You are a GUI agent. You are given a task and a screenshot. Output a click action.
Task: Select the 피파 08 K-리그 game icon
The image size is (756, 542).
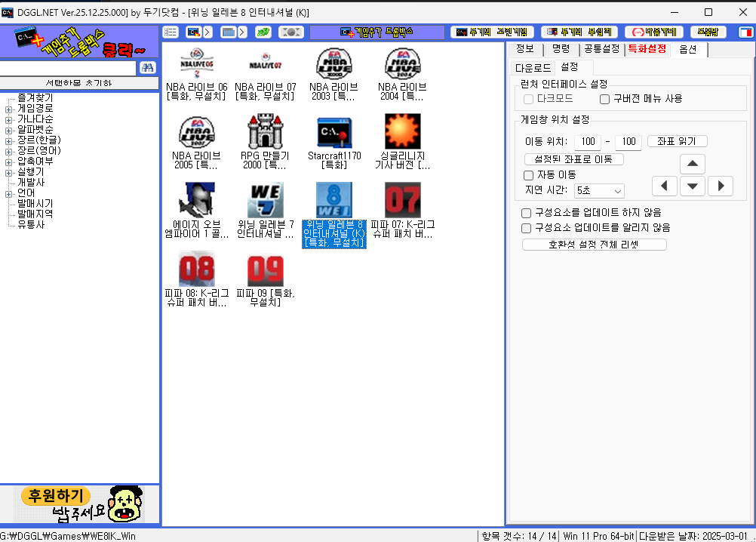pyautogui.click(x=197, y=269)
